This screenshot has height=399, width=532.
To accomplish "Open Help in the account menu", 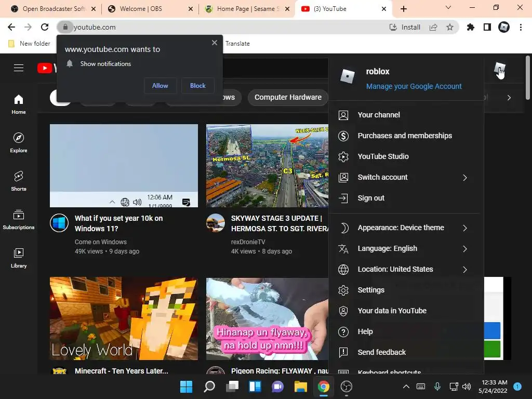I will [x=406, y=331].
